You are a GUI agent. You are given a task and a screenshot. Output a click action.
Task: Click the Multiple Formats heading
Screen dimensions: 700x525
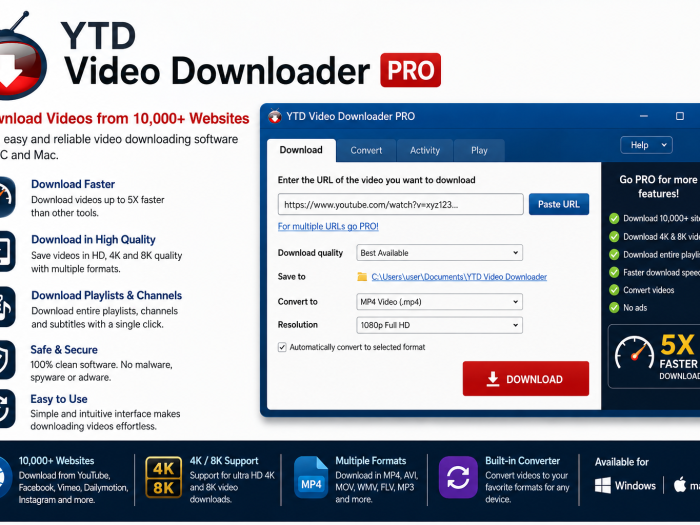tap(371, 461)
